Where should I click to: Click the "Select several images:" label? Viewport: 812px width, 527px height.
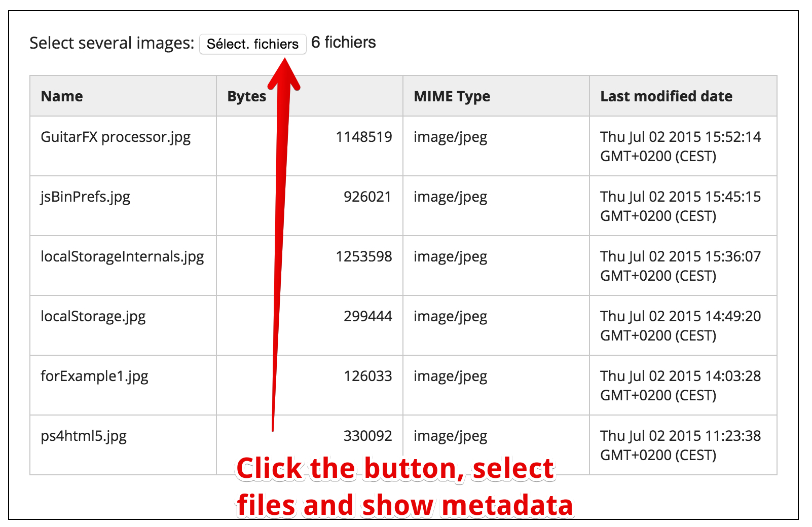112,43
